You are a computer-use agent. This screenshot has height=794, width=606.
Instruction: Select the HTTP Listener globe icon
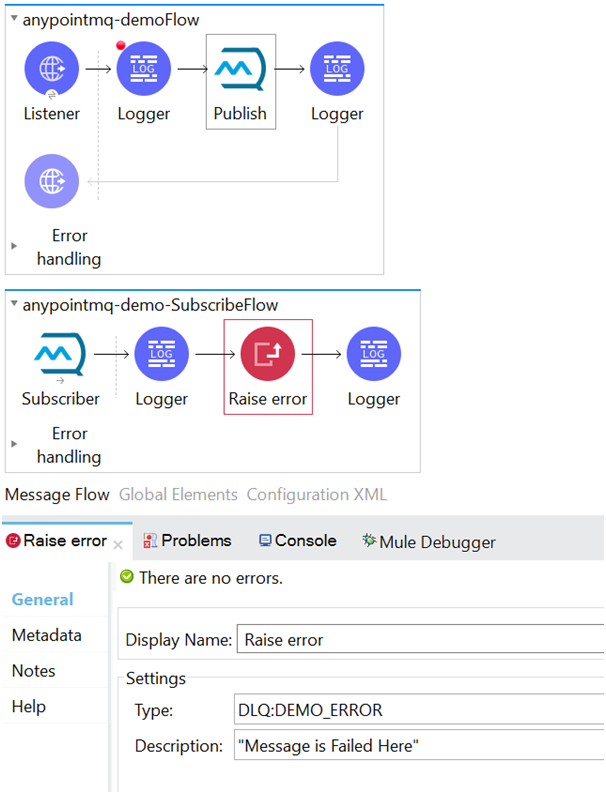[x=51, y=69]
